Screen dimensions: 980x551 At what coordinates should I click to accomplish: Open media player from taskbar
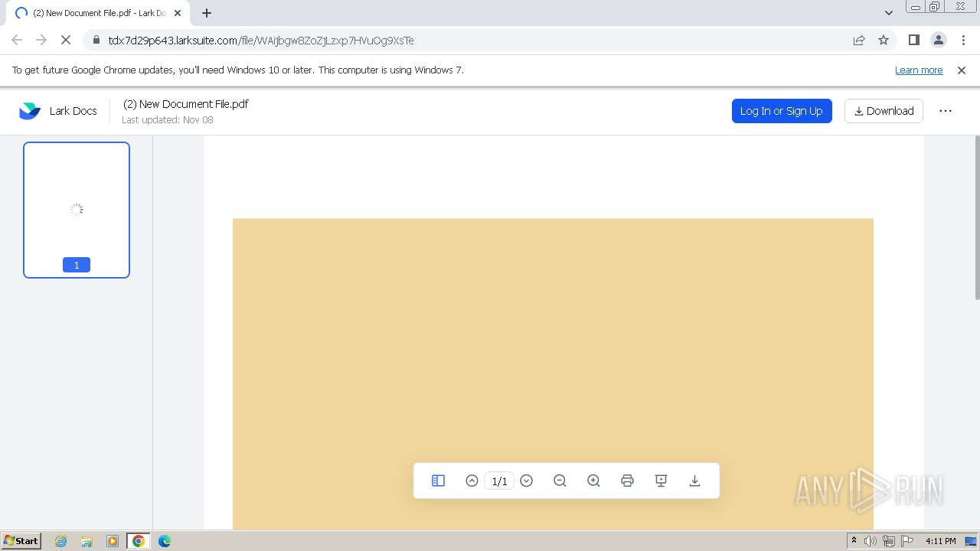tap(113, 541)
